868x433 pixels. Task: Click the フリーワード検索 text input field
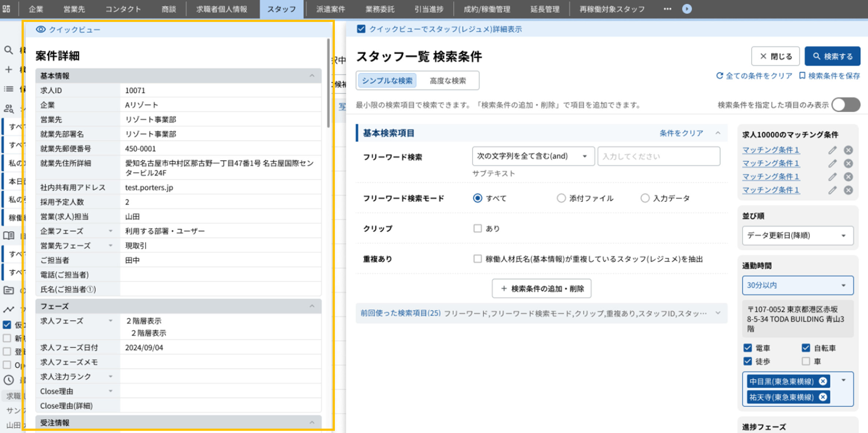pyautogui.click(x=658, y=157)
